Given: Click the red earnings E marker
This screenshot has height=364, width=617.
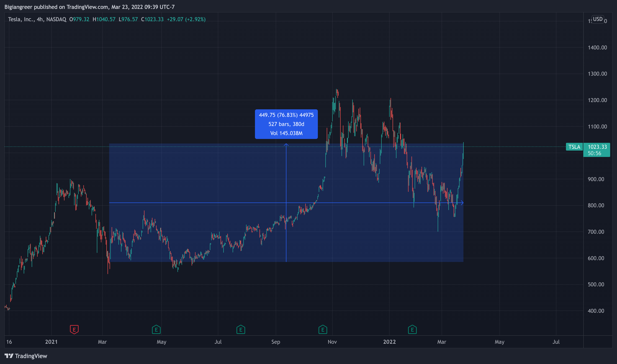Looking at the screenshot, I should click(x=74, y=329).
